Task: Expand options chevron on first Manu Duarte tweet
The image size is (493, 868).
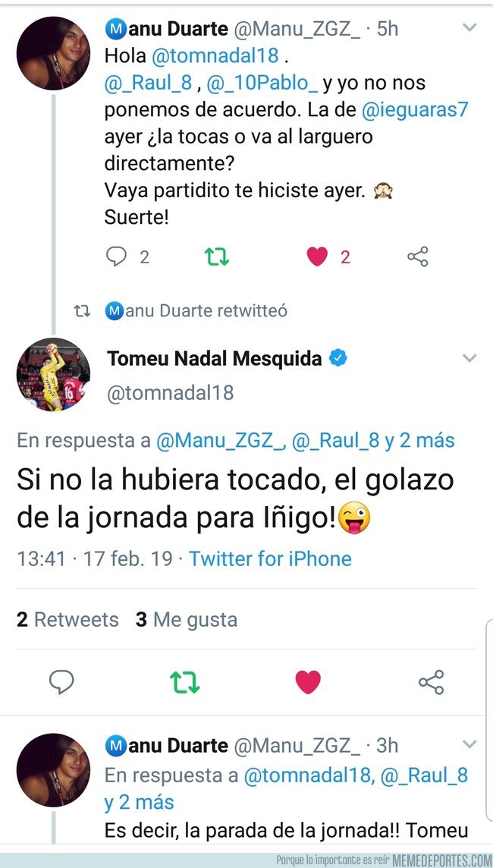Action: [469, 27]
